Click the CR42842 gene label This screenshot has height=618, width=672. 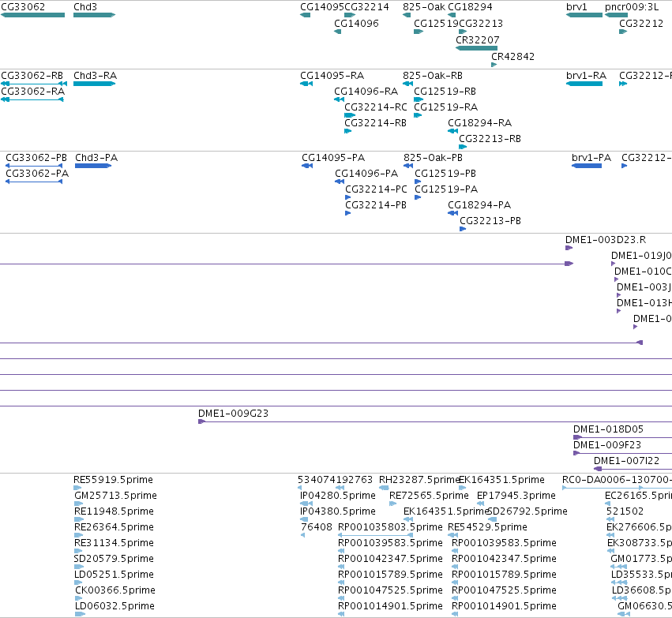pyautogui.click(x=513, y=57)
